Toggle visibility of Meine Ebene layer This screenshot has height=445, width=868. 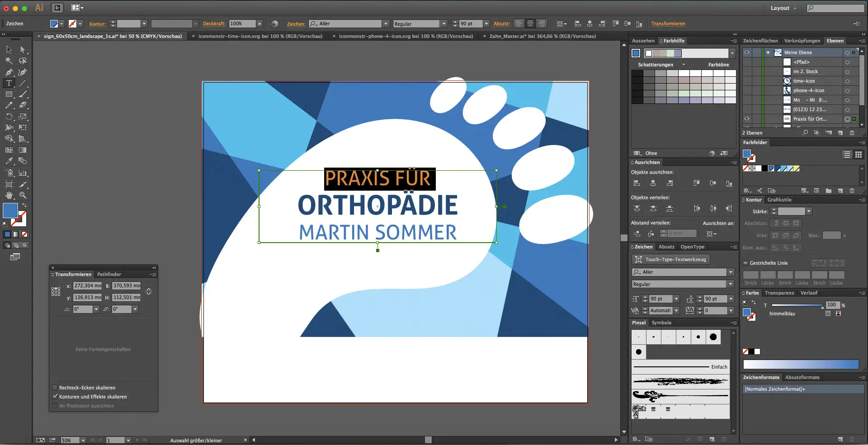[747, 52]
